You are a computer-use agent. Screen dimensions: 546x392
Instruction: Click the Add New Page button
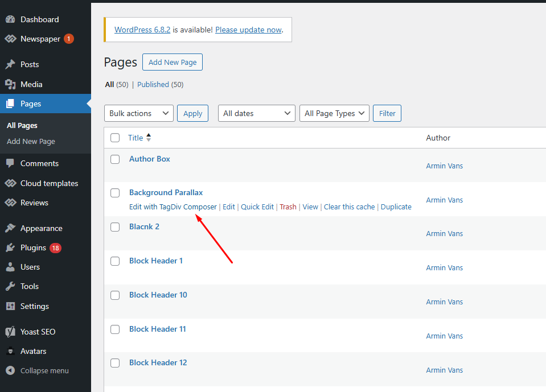[x=173, y=62]
